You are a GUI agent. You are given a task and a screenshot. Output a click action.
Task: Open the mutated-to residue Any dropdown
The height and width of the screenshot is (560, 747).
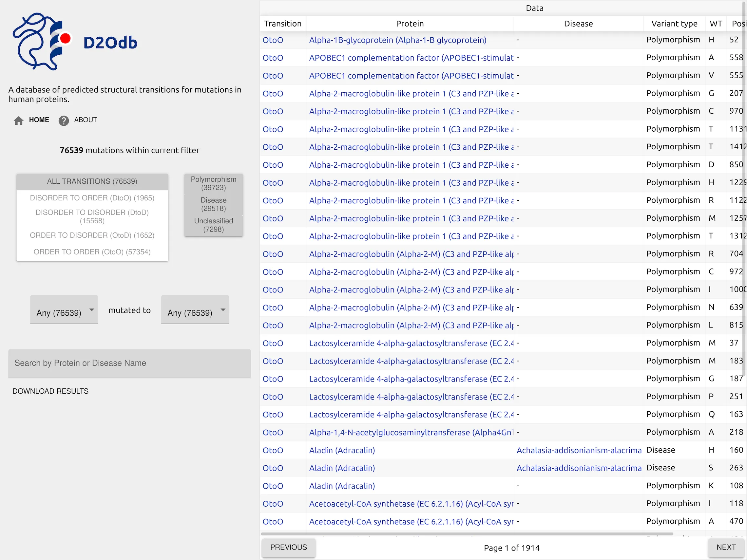[x=195, y=310]
